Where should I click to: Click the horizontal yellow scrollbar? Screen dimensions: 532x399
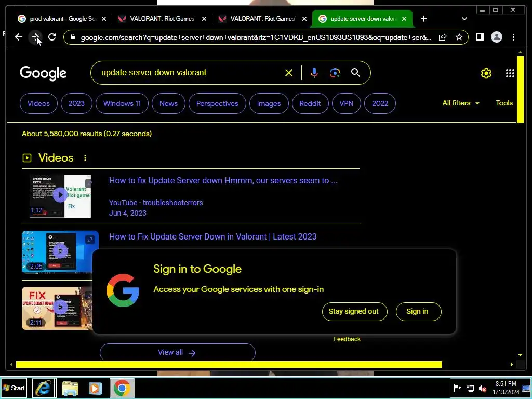tap(229, 364)
